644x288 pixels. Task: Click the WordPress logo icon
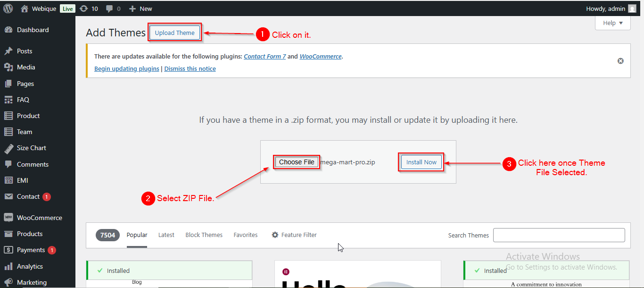[8, 8]
